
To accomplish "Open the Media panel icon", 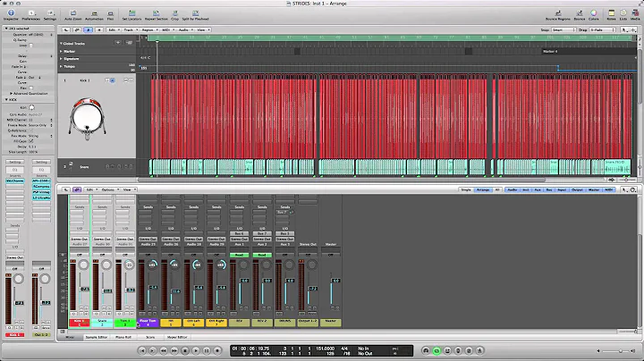I will tap(635, 15).
